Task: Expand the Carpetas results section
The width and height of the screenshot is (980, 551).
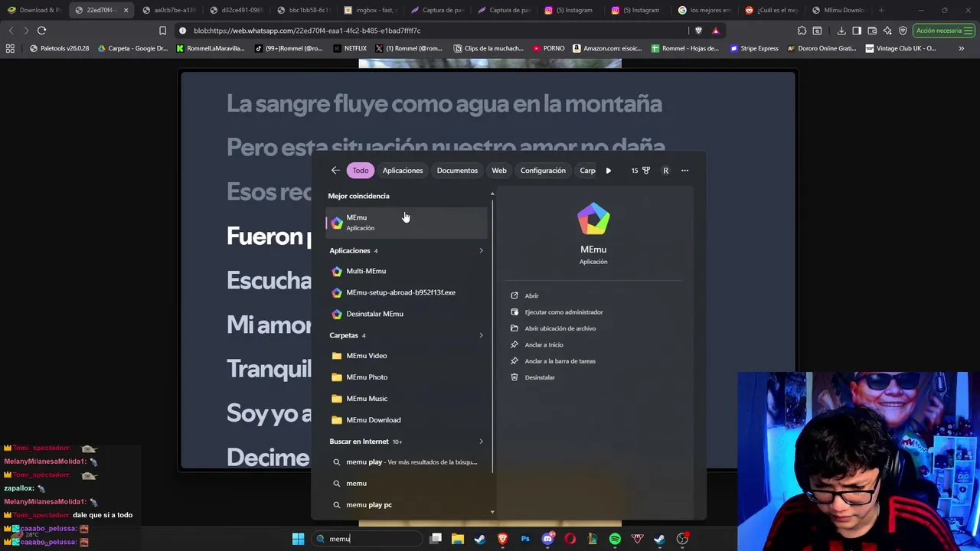Action: pyautogui.click(x=481, y=335)
